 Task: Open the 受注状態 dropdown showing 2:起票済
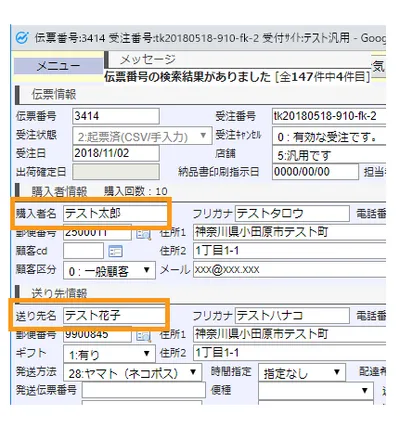click(142, 136)
